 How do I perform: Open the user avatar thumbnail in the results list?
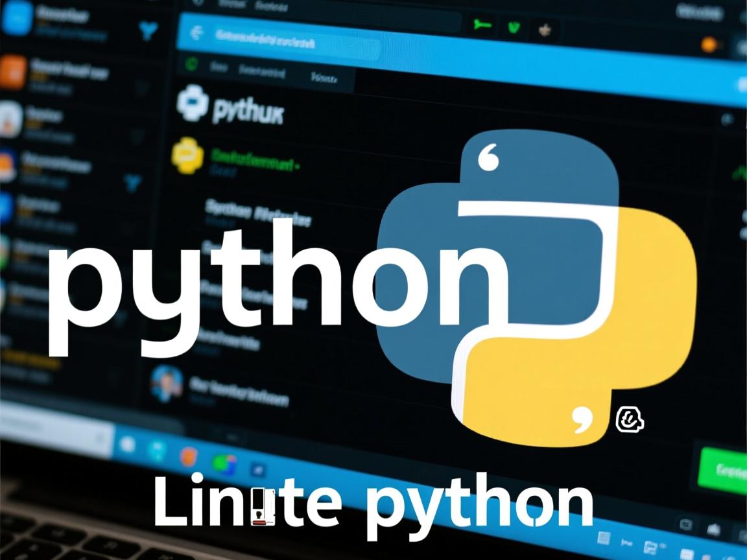[167, 384]
